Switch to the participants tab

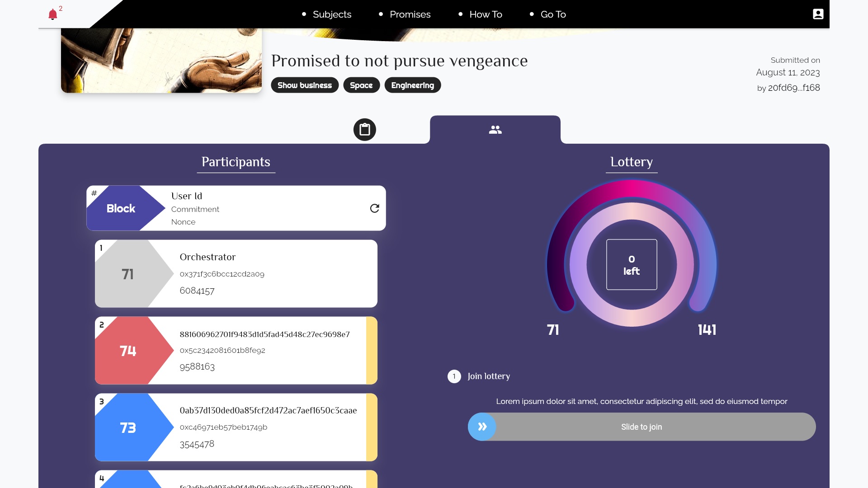pos(495,129)
